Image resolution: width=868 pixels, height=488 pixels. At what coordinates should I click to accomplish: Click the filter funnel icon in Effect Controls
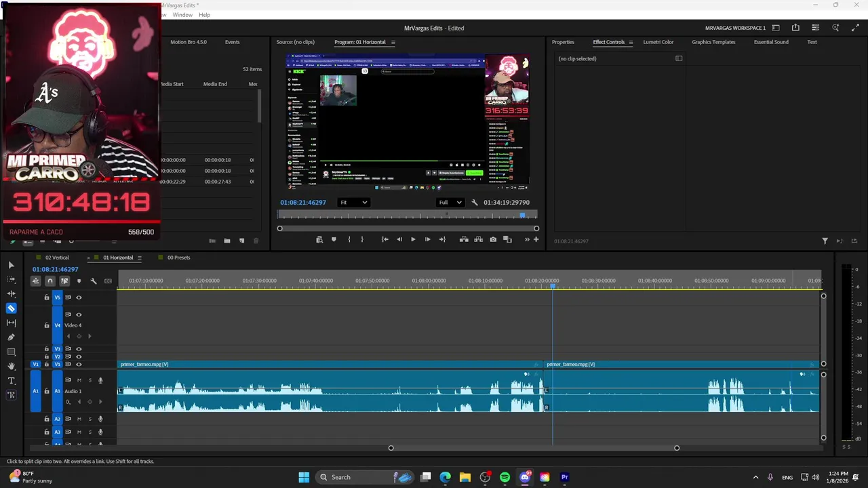(x=825, y=241)
